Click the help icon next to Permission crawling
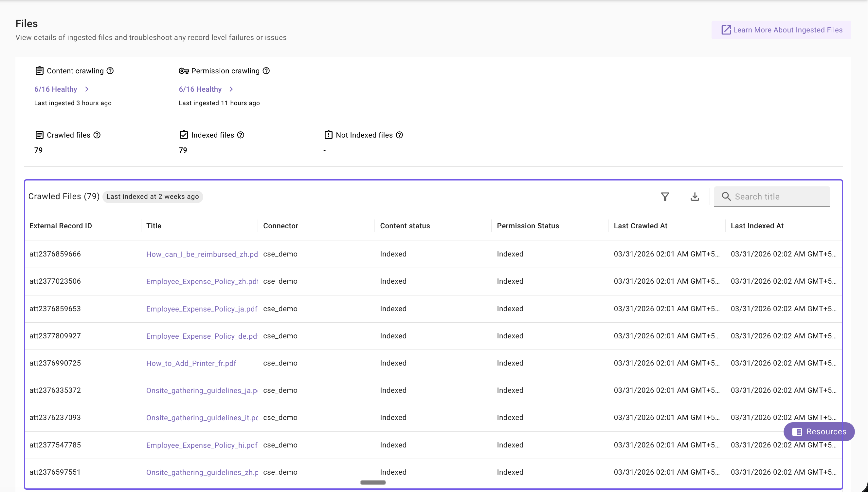This screenshot has height=492, width=868. click(266, 71)
